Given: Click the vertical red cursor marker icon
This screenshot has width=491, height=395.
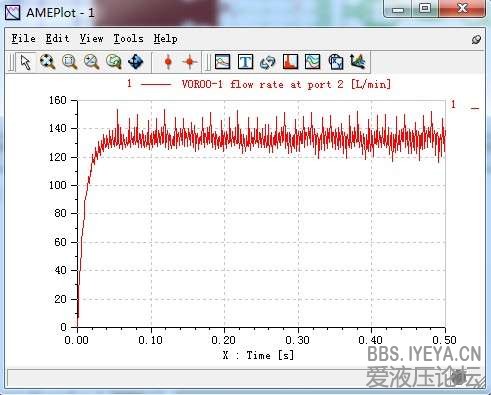Looking at the screenshot, I should click(168, 62).
